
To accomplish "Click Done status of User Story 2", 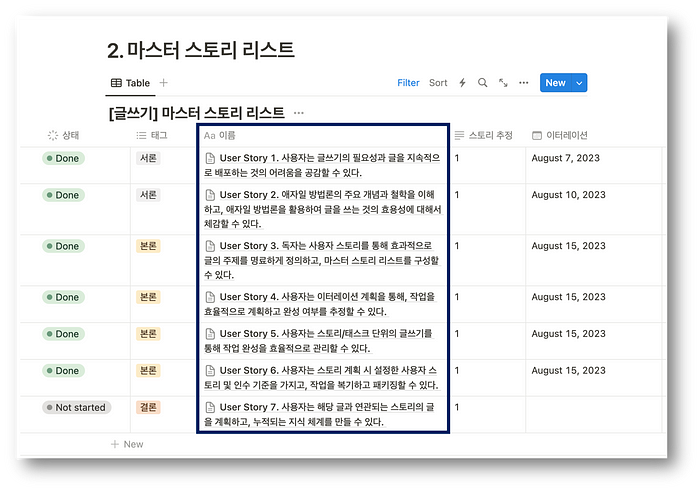I will pos(63,195).
